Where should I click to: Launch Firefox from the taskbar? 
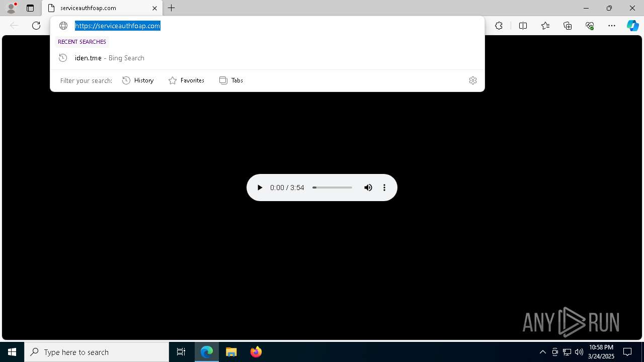[256, 352]
